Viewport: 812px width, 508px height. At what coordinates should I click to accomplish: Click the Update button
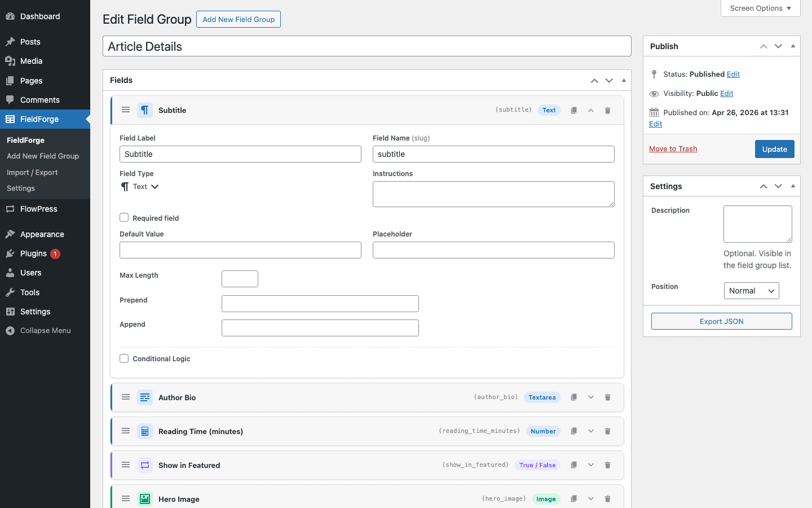(774, 149)
